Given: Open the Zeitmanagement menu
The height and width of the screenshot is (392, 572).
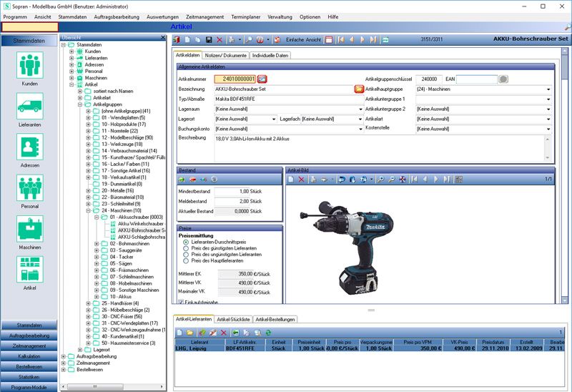Looking at the screenshot, I should tap(204, 16).
